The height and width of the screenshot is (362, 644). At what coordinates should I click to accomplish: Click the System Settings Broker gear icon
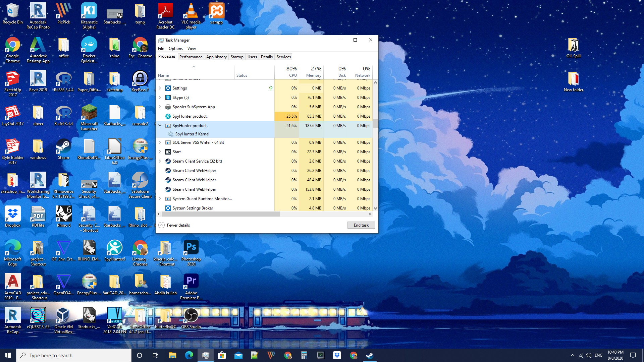pos(168,208)
